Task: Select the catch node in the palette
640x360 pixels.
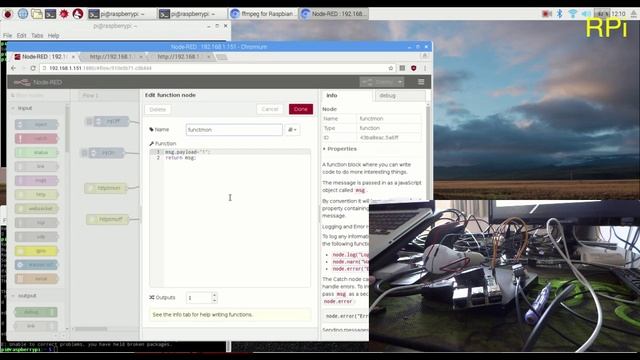Action: click(36, 139)
